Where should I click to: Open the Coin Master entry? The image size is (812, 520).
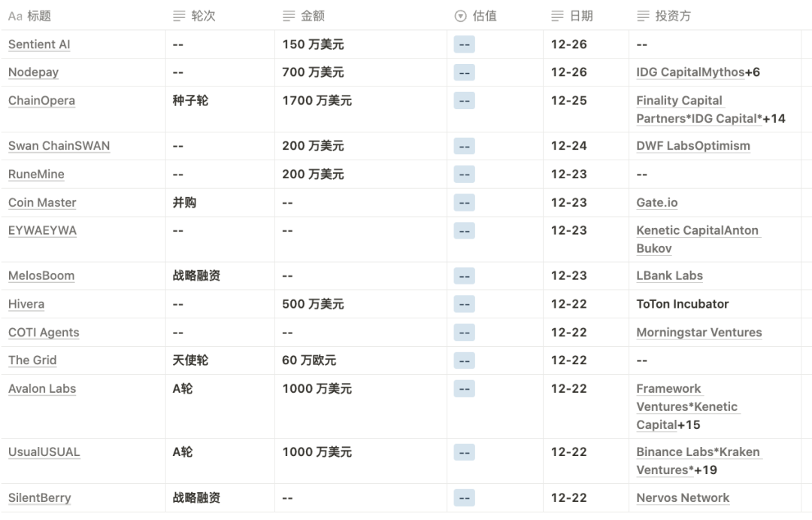click(x=42, y=202)
